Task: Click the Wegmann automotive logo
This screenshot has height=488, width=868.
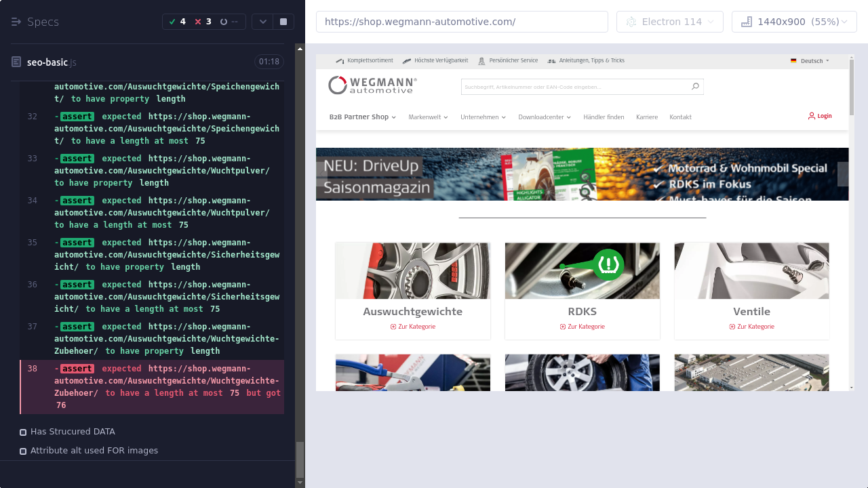Action: pyautogui.click(x=373, y=85)
